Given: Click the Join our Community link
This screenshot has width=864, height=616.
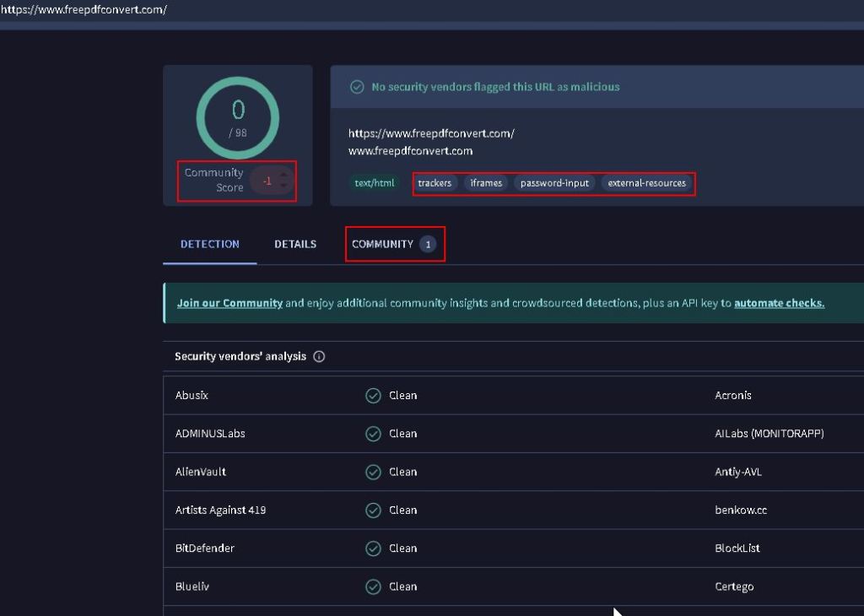Looking at the screenshot, I should point(229,303).
